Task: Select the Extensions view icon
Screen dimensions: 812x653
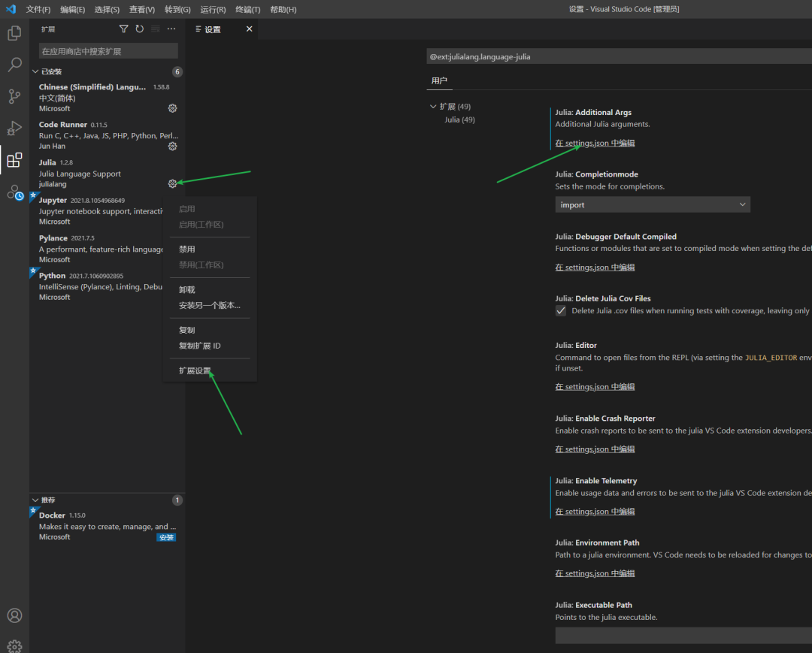Action: [14, 160]
